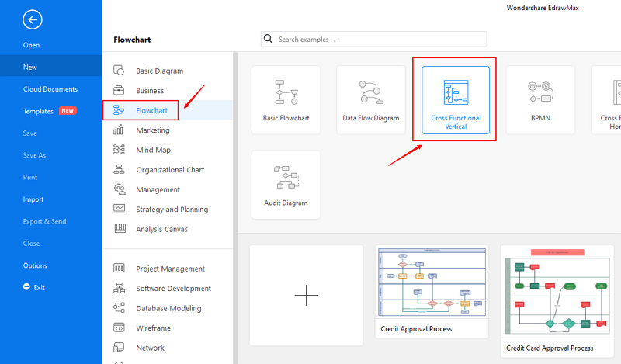The image size is (621, 364).
Task: Choose Import from the sidebar
Action: (33, 199)
